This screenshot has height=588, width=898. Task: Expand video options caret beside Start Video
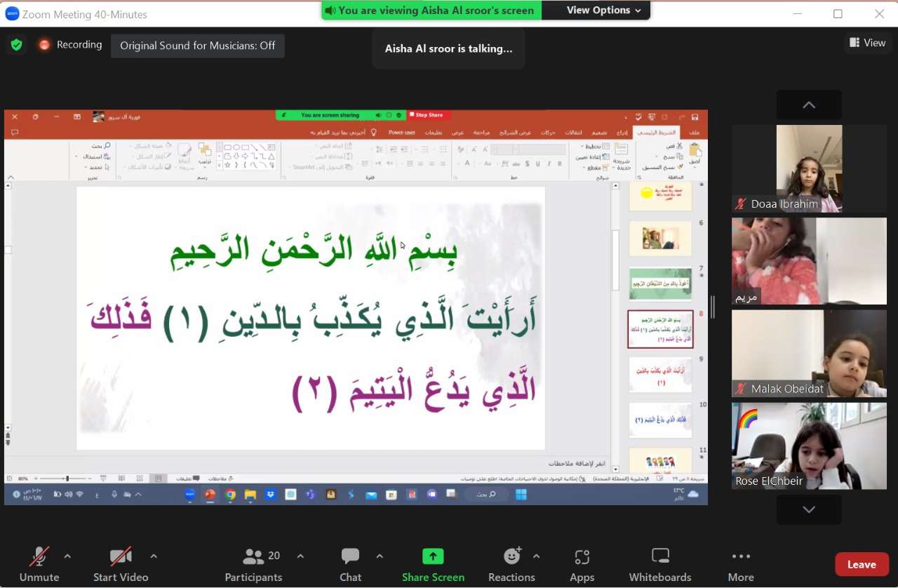[154, 556]
